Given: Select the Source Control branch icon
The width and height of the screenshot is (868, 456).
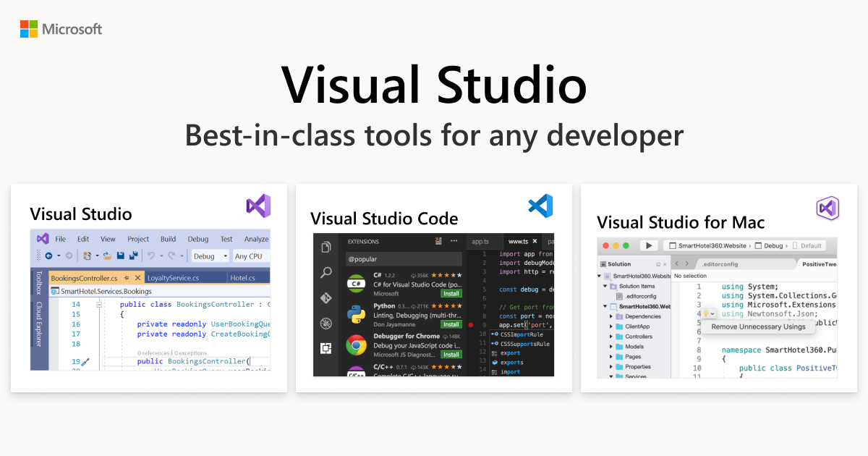Looking at the screenshot, I should (x=325, y=297).
